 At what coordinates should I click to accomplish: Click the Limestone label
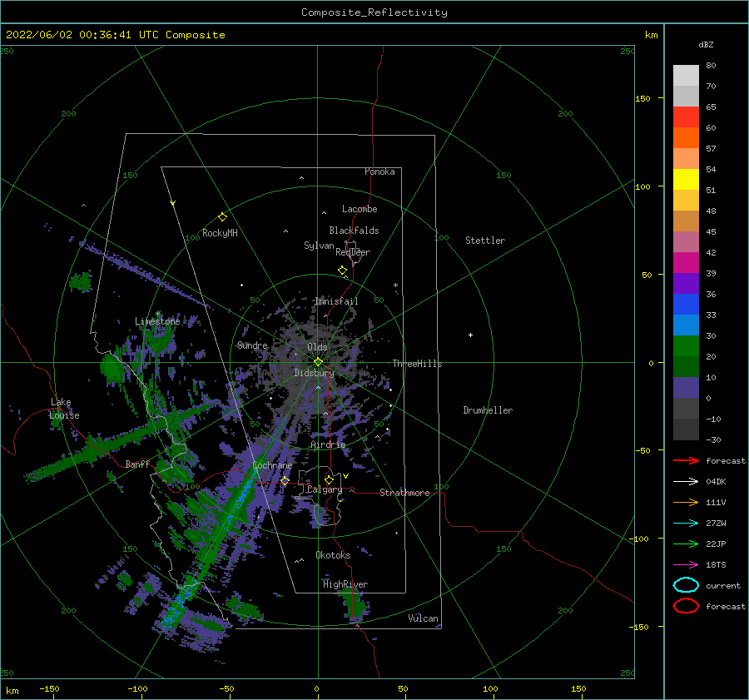(157, 321)
